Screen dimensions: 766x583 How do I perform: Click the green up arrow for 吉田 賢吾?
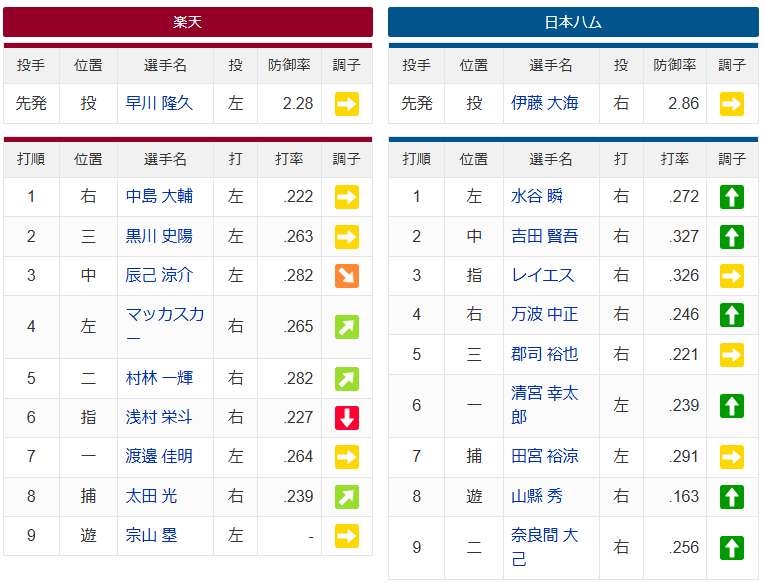pyautogui.click(x=732, y=237)
